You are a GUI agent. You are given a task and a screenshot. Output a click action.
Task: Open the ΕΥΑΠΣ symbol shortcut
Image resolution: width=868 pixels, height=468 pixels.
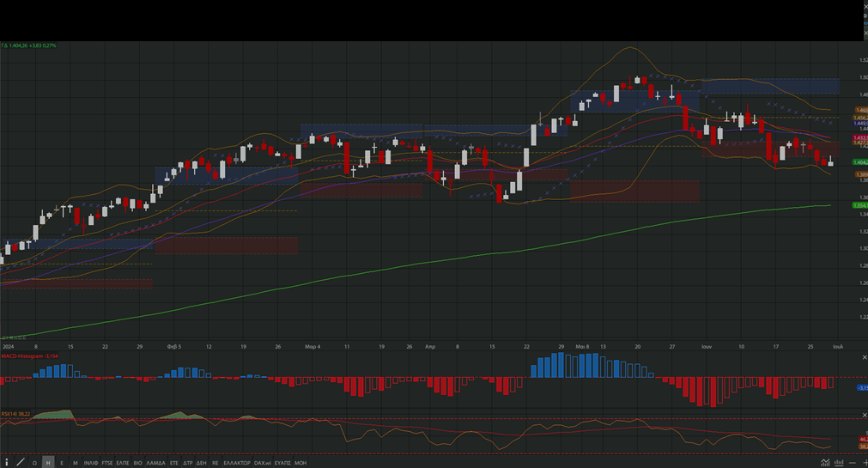pos(282,463)
